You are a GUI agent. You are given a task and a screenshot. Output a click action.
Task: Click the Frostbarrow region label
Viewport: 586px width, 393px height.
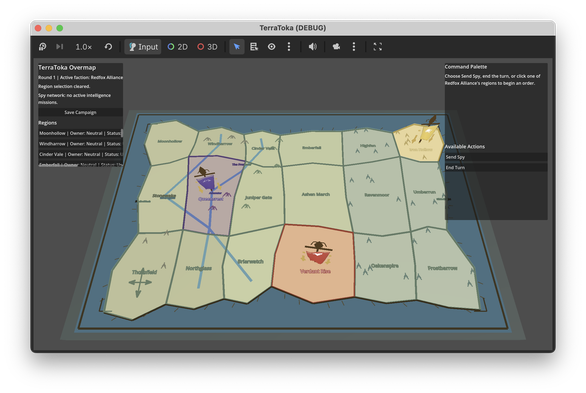[442, 268]
